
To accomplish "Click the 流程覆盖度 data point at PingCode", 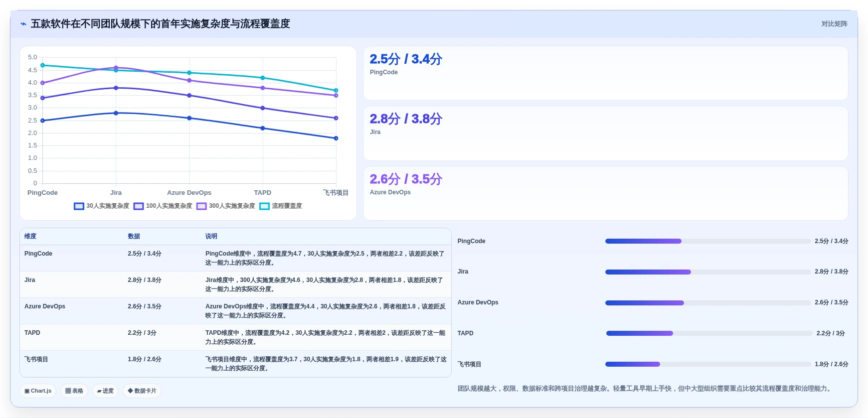I will (x=42, y=65).
